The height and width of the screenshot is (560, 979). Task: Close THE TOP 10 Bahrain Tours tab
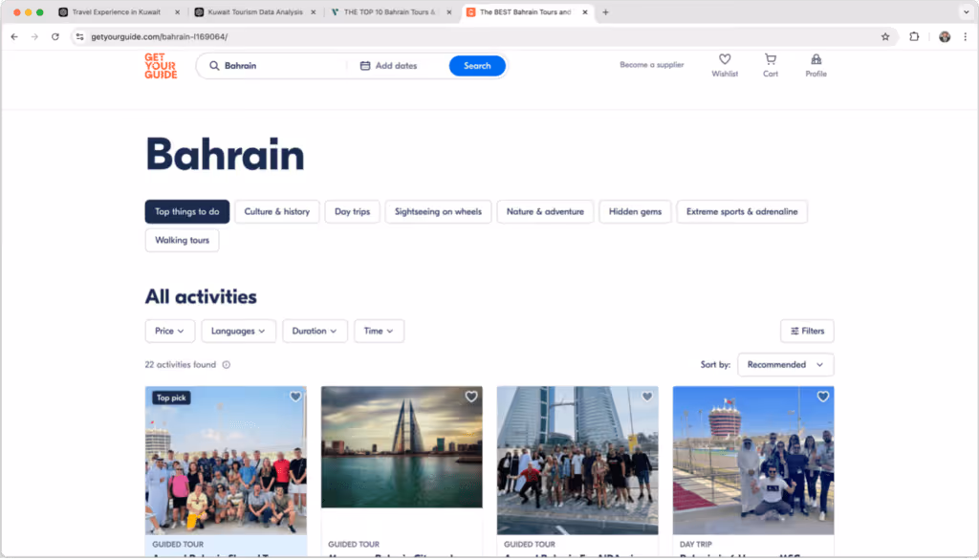click(449, 11)
